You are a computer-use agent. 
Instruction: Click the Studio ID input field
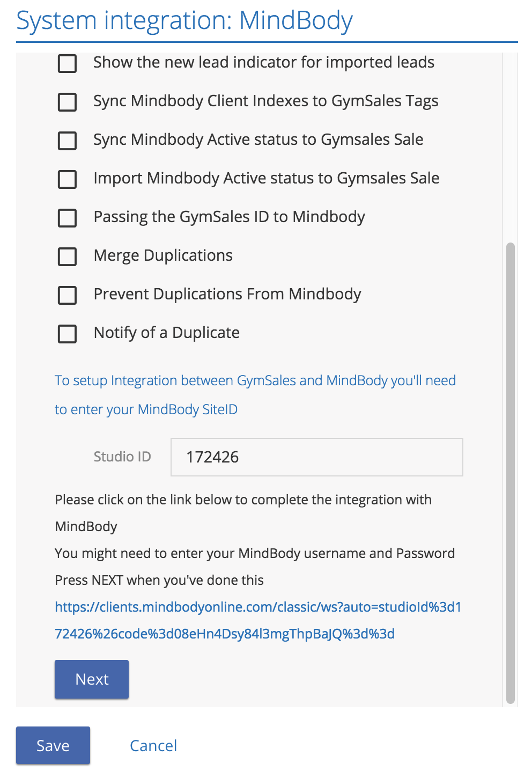click(x=316, y=457)
